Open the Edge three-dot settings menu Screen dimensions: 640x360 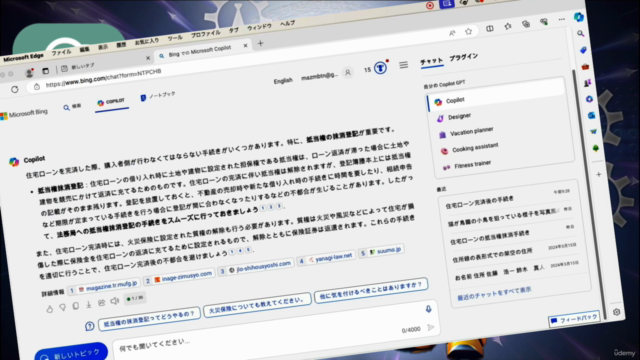pos(562,20)
